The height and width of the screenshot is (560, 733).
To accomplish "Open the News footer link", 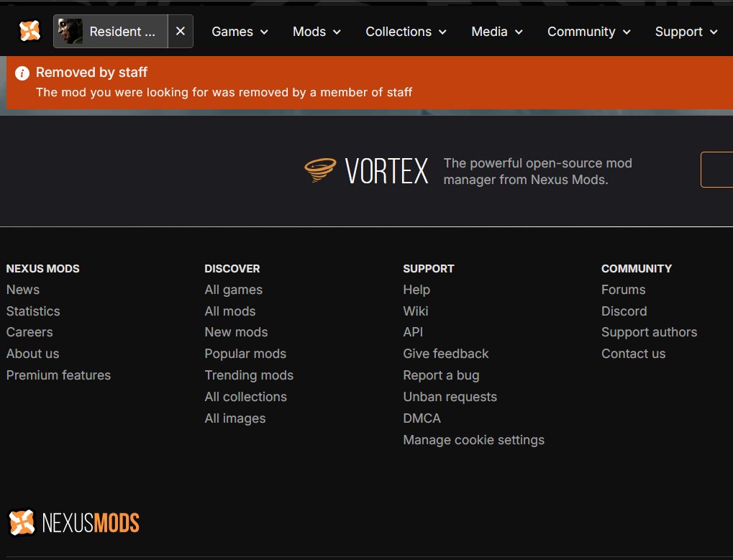I will 23,290.
